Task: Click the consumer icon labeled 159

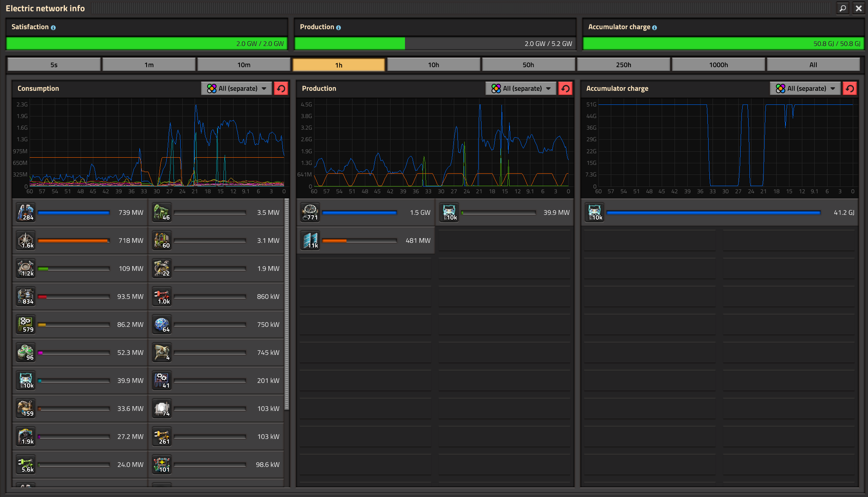Action: pos(26,409)
